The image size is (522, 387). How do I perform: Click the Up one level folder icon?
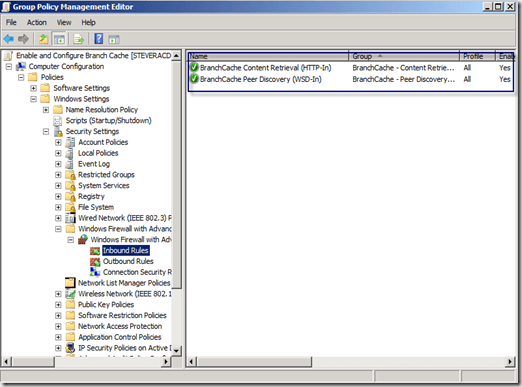click(43, 39)
